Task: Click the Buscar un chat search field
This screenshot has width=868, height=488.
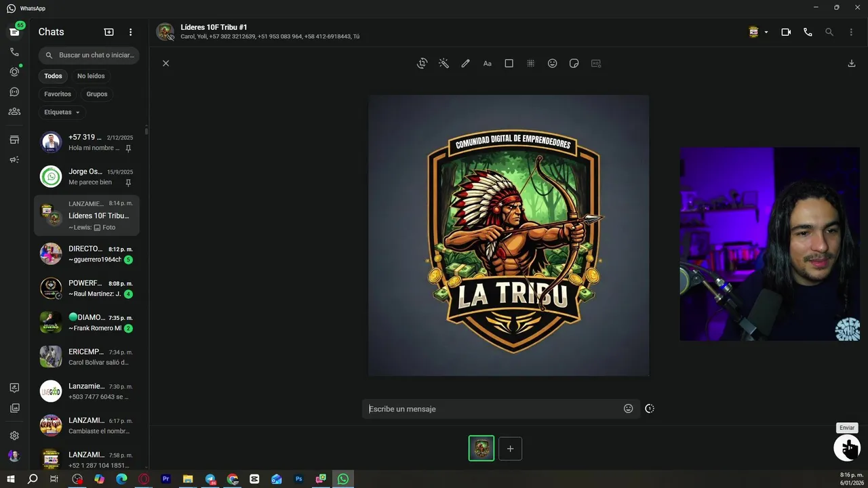Action: 89,55
